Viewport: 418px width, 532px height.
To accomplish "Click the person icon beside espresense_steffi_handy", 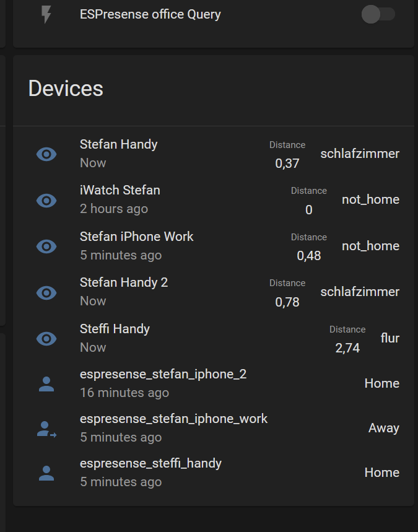I will pyautogui.click(x=46, y=473).
